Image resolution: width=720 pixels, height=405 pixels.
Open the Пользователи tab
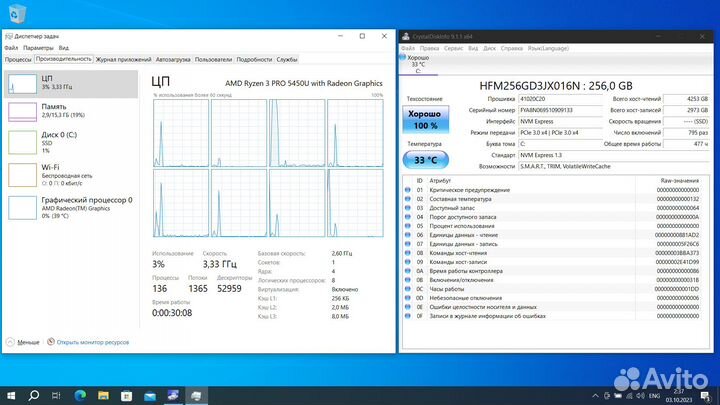point(213,59)
